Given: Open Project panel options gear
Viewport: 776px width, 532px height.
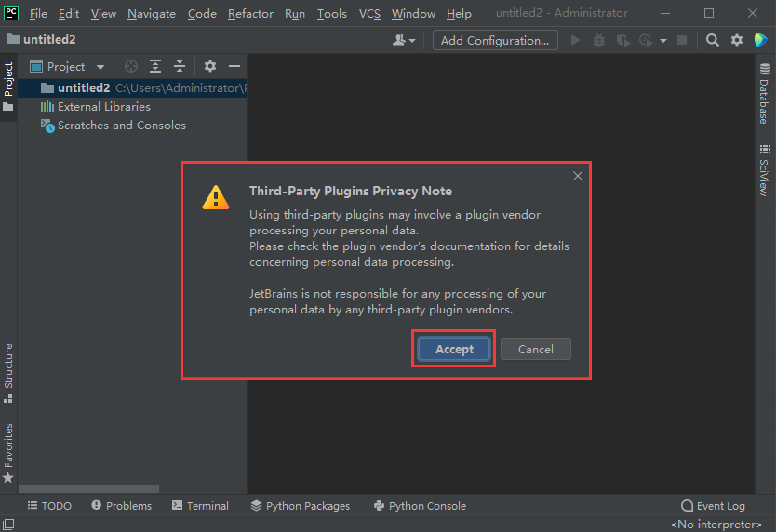Looking at the screenshot, I should coord(210,66).
